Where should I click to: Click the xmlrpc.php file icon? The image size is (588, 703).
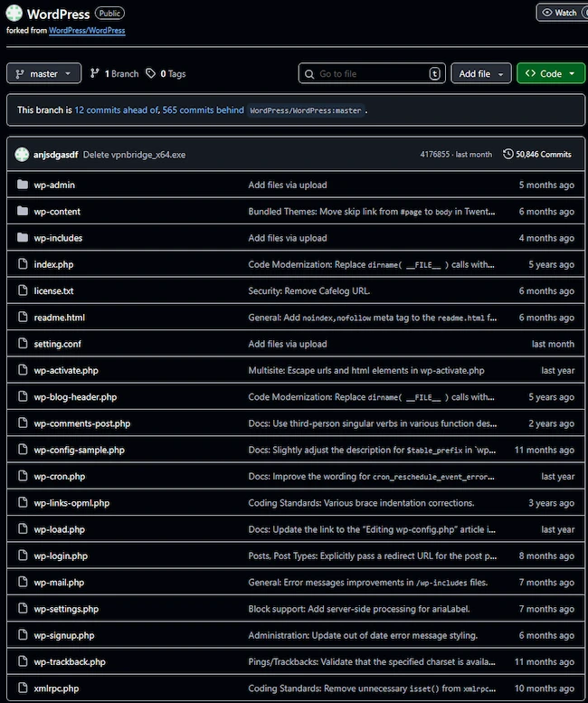(23, 687)
